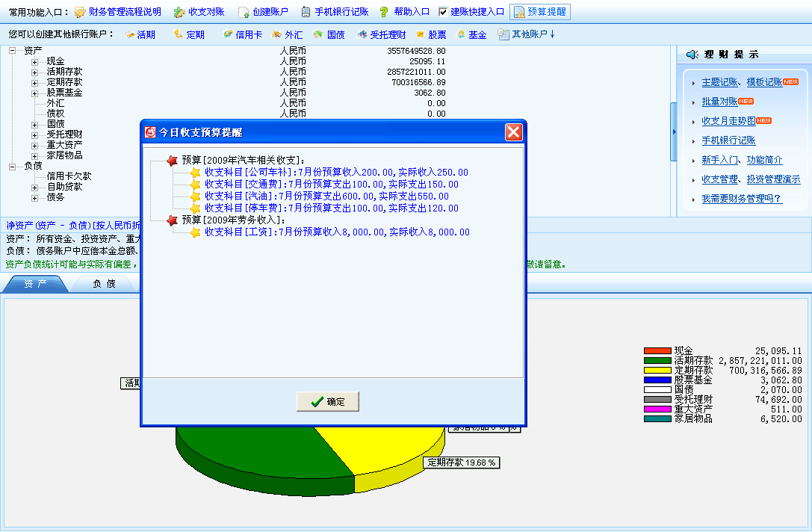Switch to the 资产 tab
The width and height of the screenshot is (812, 532).
point(35,284)
